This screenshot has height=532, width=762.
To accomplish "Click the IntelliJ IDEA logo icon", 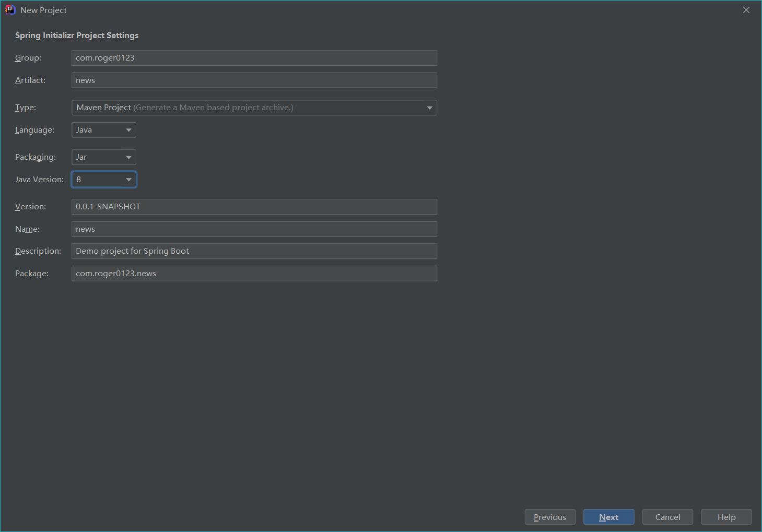I will coord(10,10).
